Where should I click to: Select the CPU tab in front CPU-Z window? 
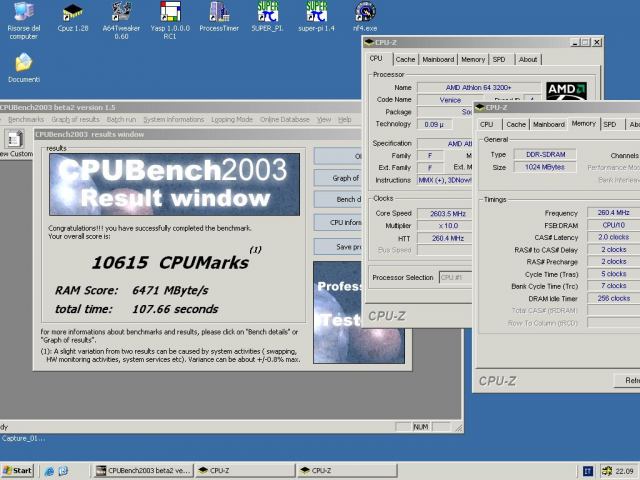point(487,124)
